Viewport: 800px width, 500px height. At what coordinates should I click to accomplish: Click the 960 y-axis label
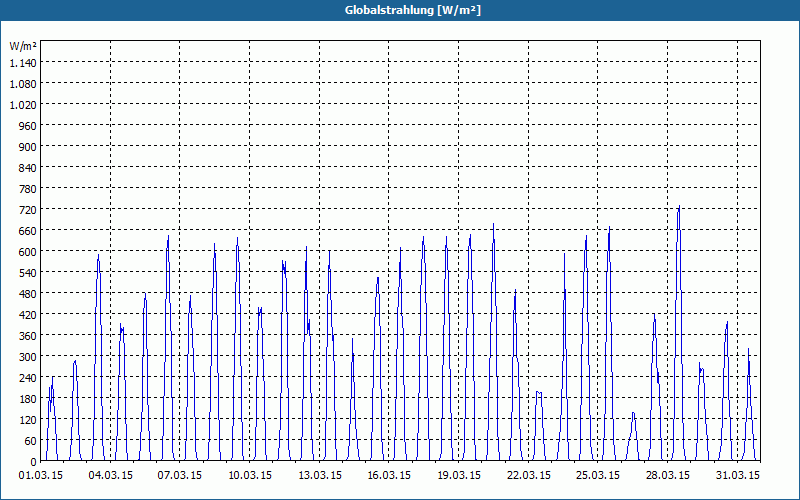click(28, 126)
